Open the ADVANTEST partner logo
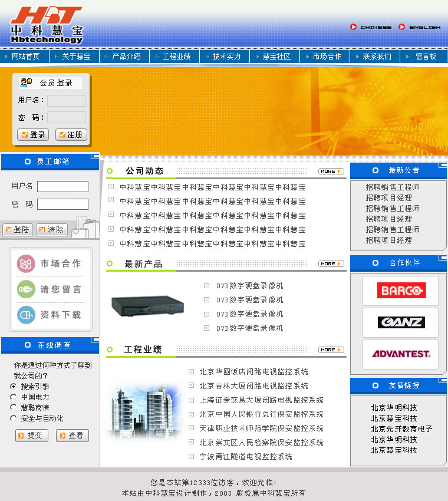The image size is (448, 501). 400,354
